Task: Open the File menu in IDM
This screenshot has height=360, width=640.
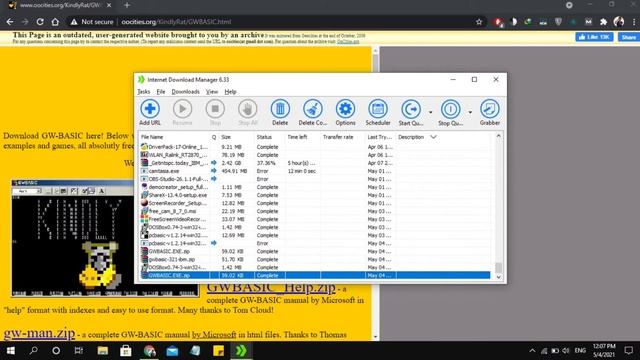Action: tap(161, 91)
